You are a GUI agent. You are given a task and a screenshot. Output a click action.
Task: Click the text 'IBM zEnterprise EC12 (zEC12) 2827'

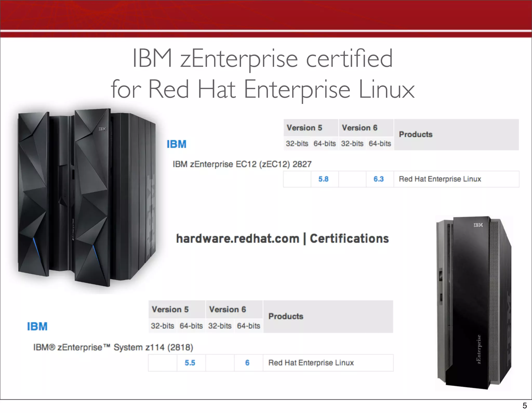point(242,164)
